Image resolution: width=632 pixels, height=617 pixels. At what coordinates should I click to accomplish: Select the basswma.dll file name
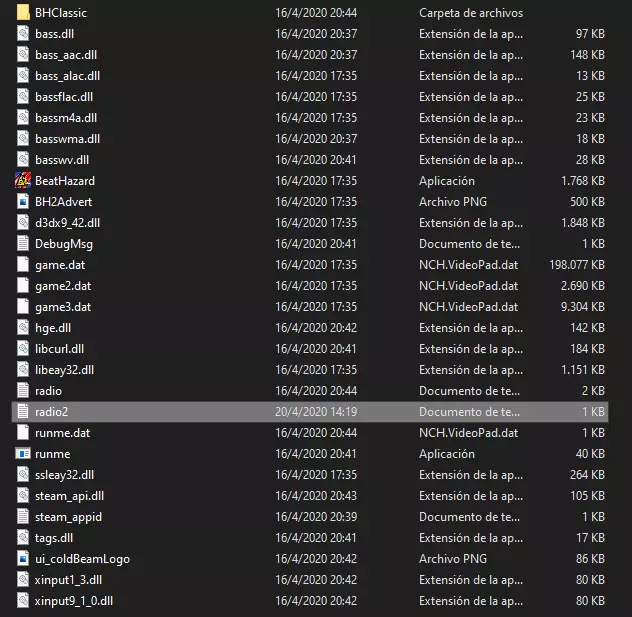click(x=67, y=139)
